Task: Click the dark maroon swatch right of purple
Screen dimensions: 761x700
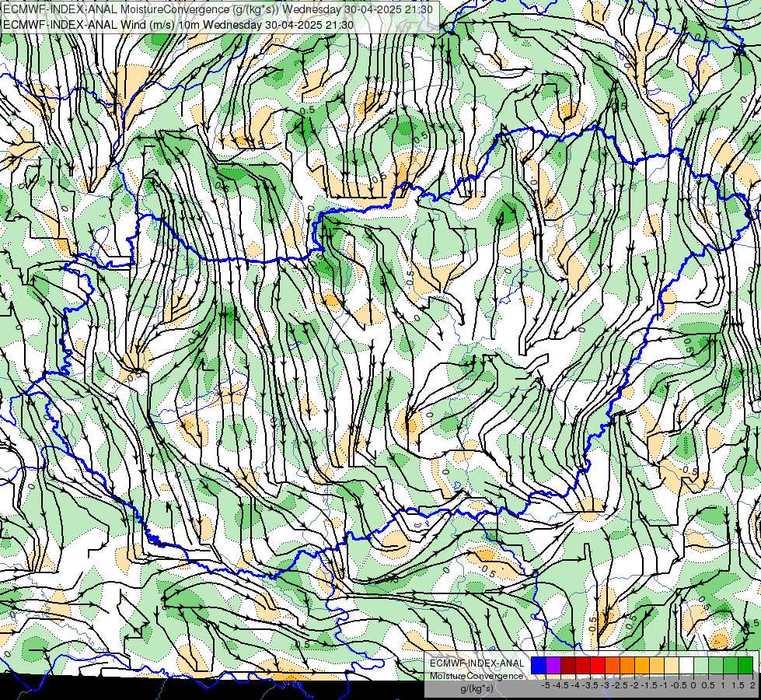Action: (x=568, y=666)
